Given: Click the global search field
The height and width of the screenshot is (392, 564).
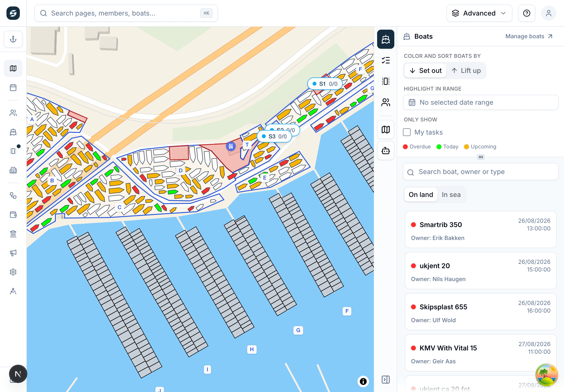Looking at the screenshot, I should pyautogui.click(x=126, y=13).
